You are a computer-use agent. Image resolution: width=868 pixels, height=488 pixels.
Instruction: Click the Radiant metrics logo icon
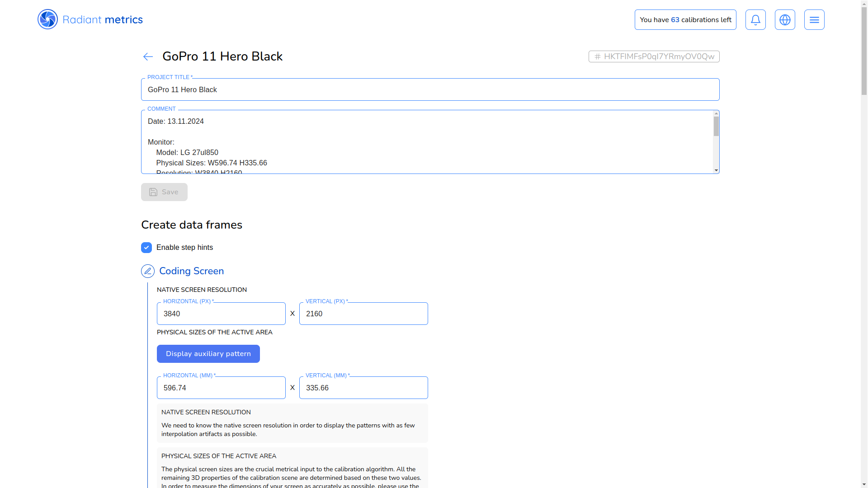pyautogui.click(x=47, y=19)
